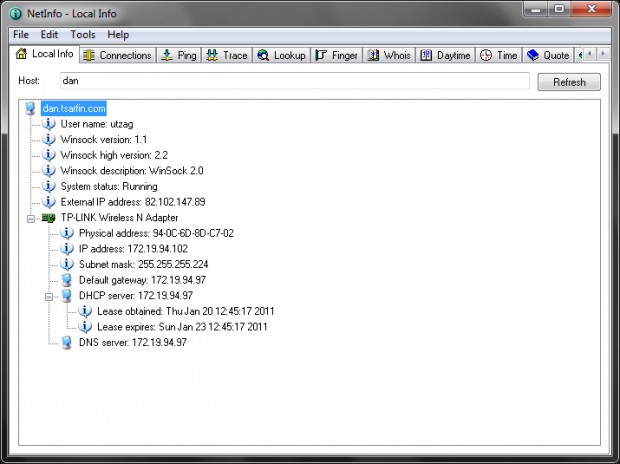Collapse the DHCP server tree node

49,296
